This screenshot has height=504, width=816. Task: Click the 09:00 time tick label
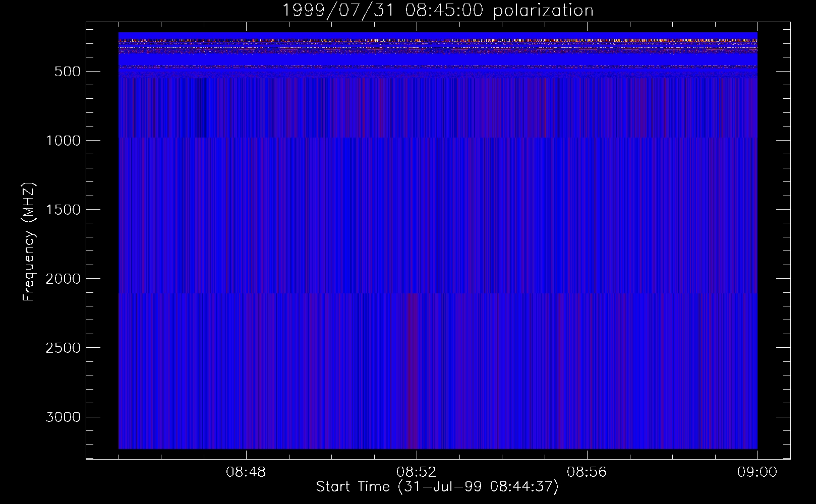pyautogui.click(x=757, y=472)
